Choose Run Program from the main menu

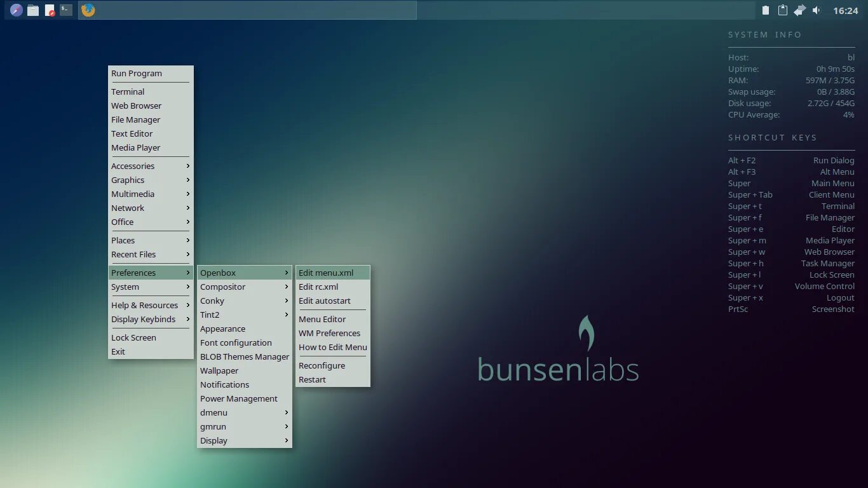point(151,73)
